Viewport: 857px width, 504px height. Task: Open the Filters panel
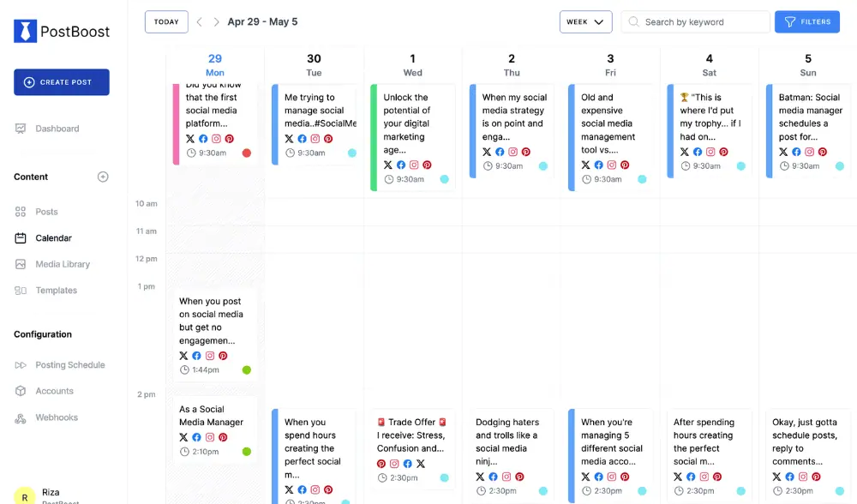coord(807,22)
